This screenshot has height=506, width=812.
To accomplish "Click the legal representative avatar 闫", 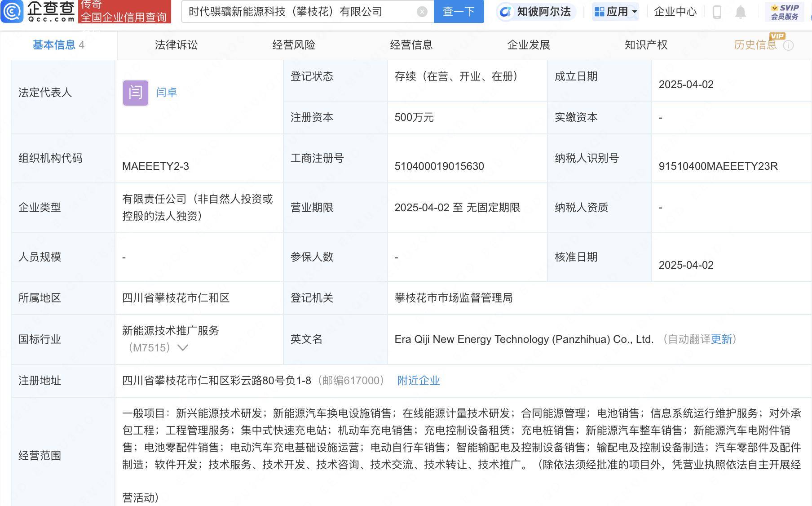I will tap(135, 93).
